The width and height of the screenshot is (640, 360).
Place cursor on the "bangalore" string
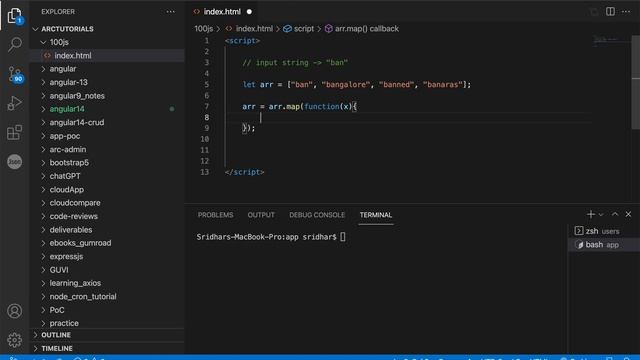click(345, 84)
